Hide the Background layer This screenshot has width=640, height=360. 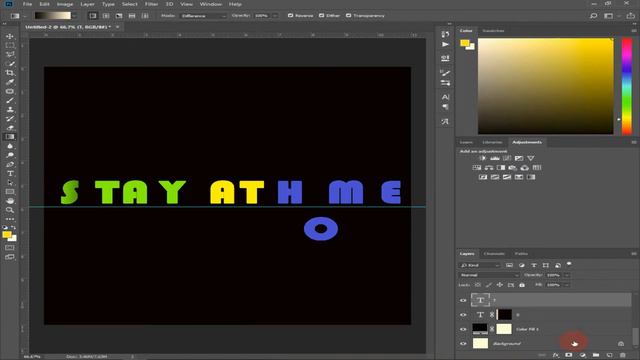[x=463, y=343]
